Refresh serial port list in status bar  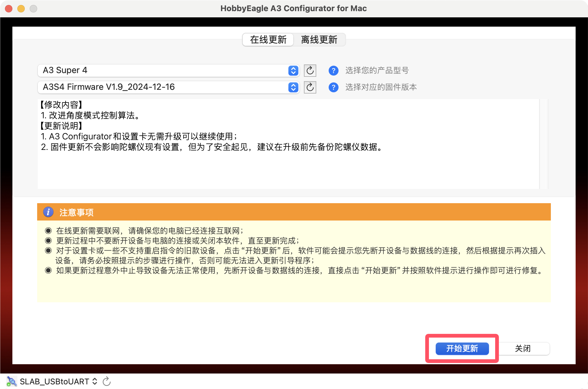[107, 381]
